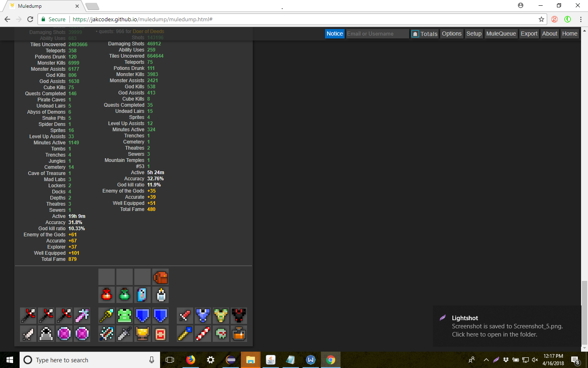Screen dimensions: 588x368
Task: Open the Totals panel
Action: point(425,34)
